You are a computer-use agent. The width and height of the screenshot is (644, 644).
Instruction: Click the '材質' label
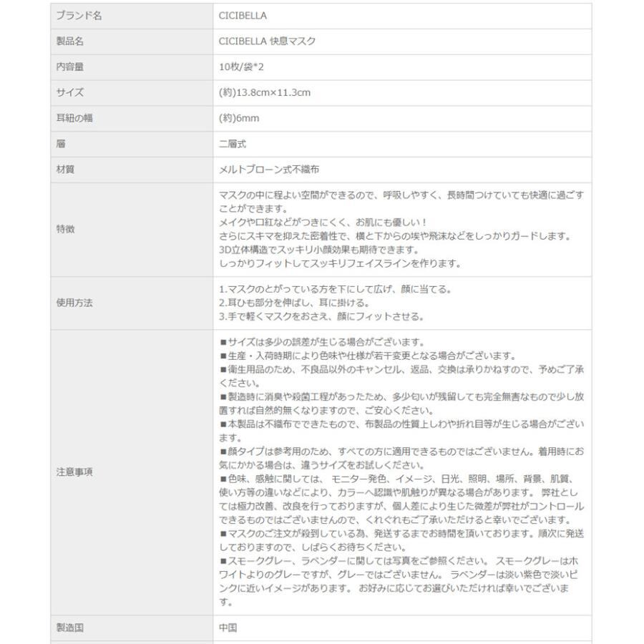[x=65, y=170]
